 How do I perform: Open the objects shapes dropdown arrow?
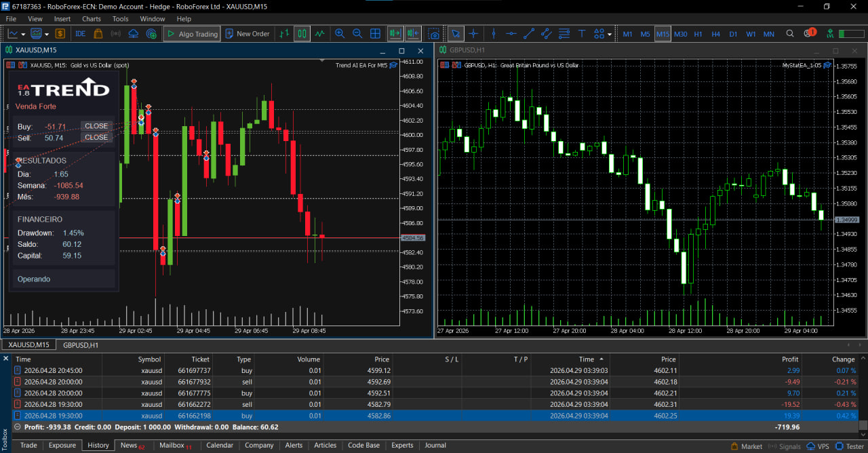point(610,34)
